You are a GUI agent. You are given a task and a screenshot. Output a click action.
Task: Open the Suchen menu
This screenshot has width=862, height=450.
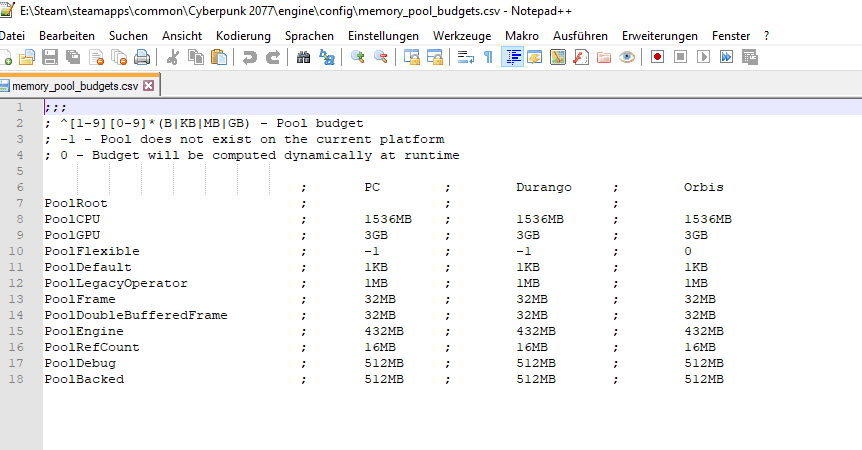pyautogui.click(x=128, y=36)
